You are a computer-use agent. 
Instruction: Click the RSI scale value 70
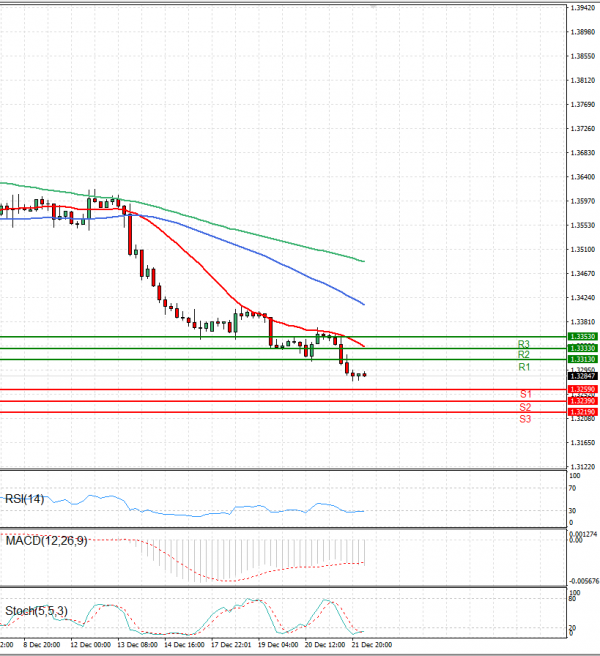coord(572,488)
